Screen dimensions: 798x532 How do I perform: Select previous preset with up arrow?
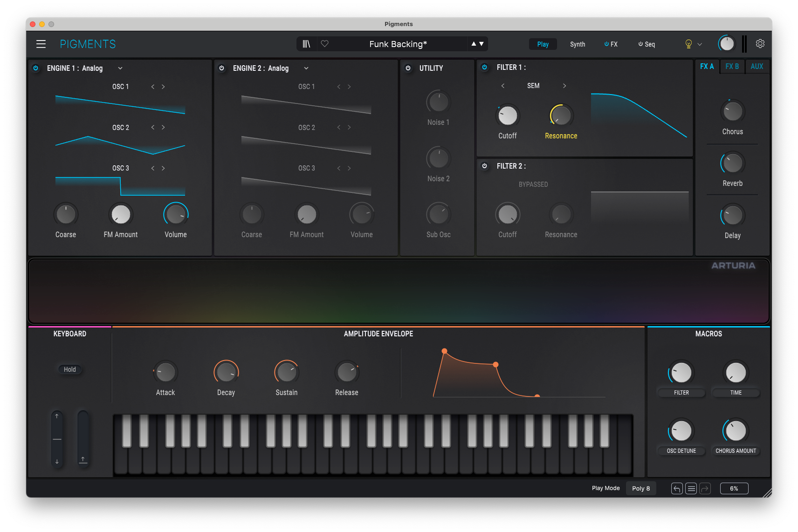[474, 44]
